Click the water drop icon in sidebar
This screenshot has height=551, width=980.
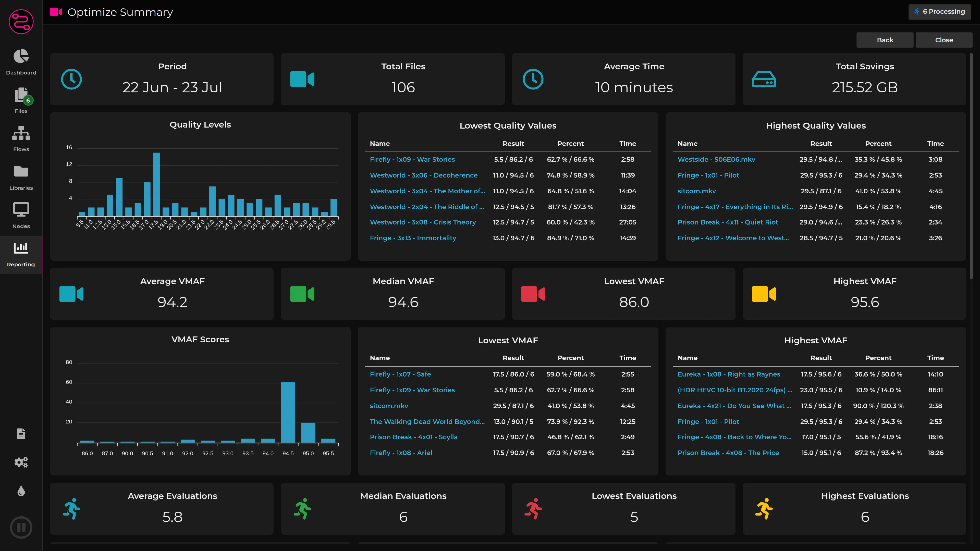[21, 491]
